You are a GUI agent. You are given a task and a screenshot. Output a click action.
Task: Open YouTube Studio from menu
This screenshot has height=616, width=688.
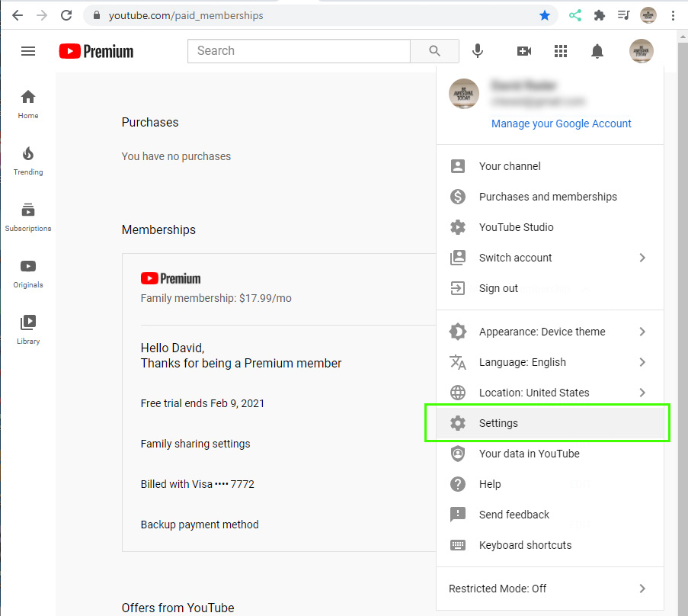point(550,227)
